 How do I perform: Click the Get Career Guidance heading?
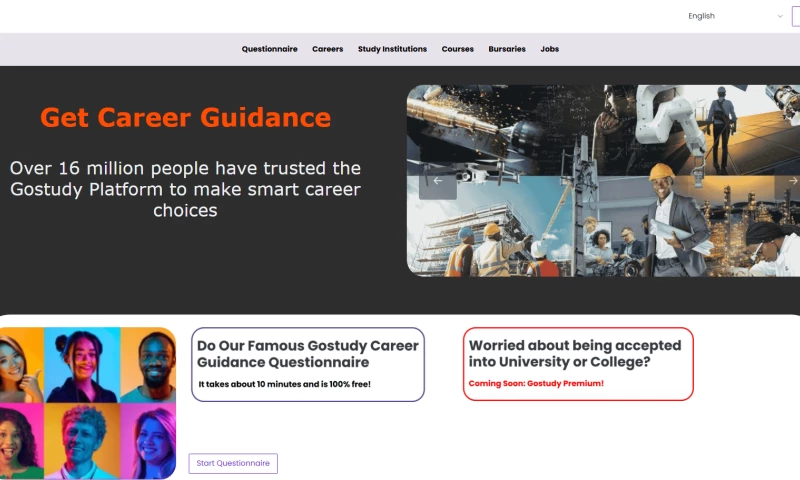(186, 117)
